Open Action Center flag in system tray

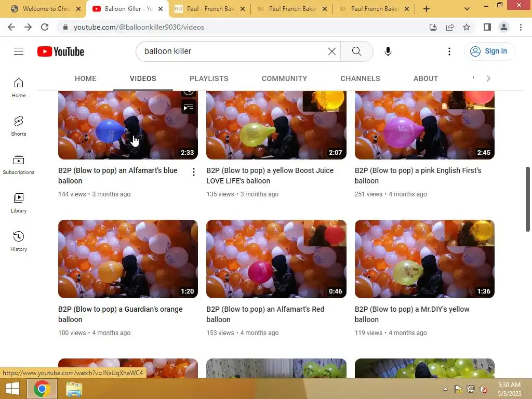pos(458,389)
